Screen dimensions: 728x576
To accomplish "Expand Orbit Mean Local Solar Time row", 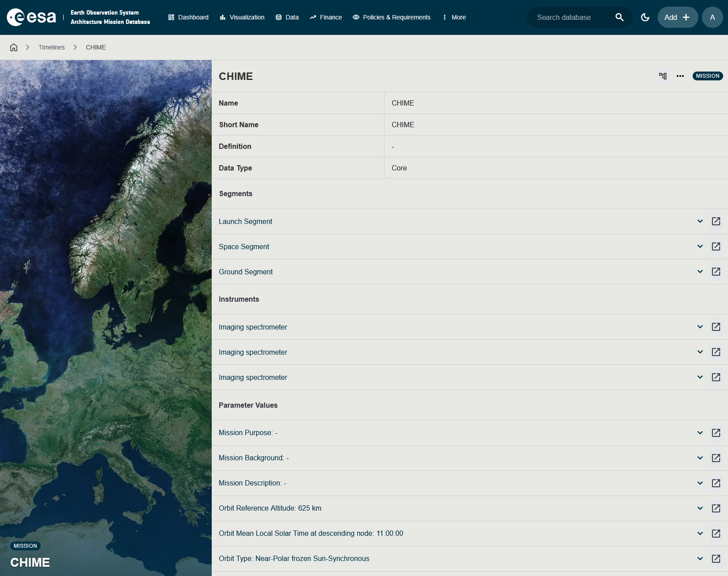I will point(700,534).
